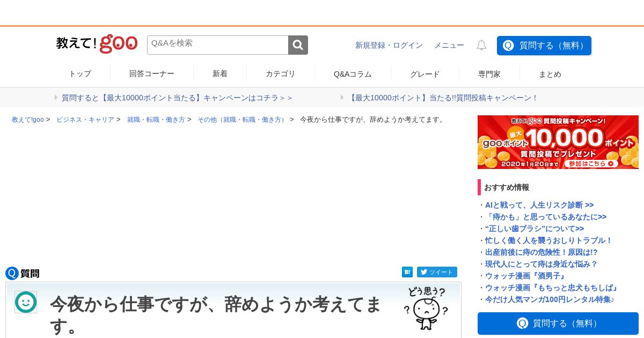Click 教えて!goo breadcrumb link

tap(28, 120)
